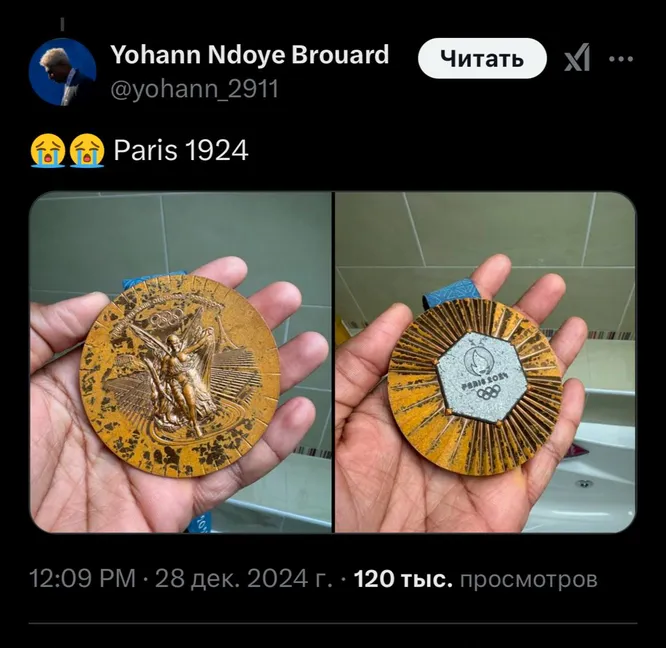Viewport: 666px width, 648px height.
Task: Open the left photo of the medal front
Action: coord(181,362)
